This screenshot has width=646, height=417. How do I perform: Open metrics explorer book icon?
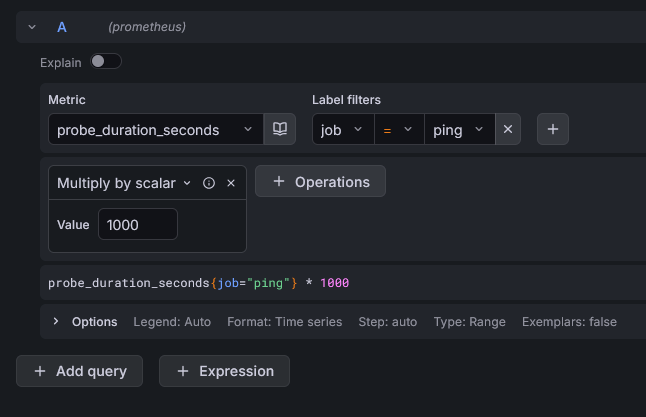pyautogui.click(x=280, y=130)
